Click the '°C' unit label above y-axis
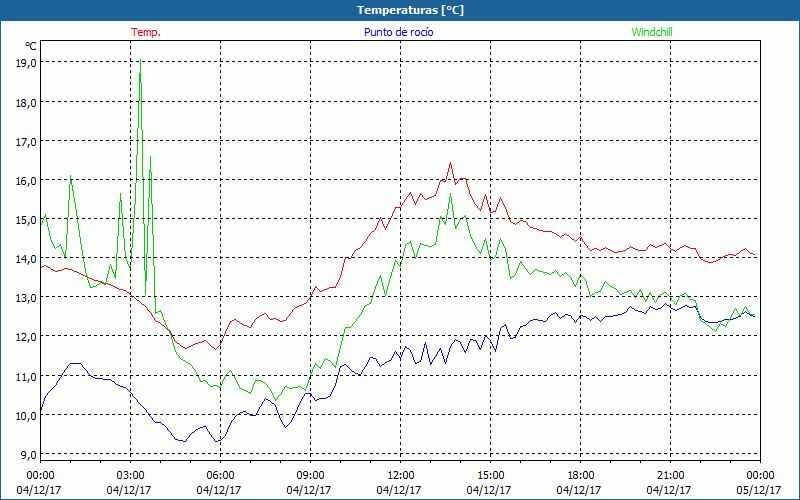The height and width of the screenshot is (500, 800). [31, 46]
